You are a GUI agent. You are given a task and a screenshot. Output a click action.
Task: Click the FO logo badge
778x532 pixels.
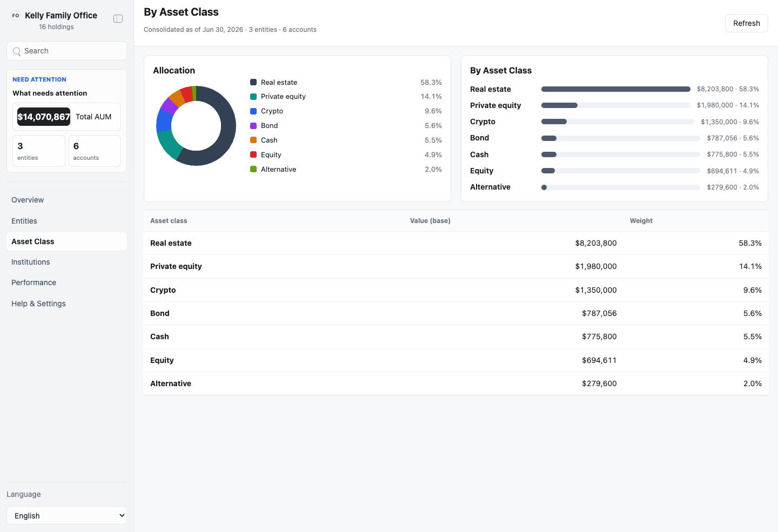(16, 16)
